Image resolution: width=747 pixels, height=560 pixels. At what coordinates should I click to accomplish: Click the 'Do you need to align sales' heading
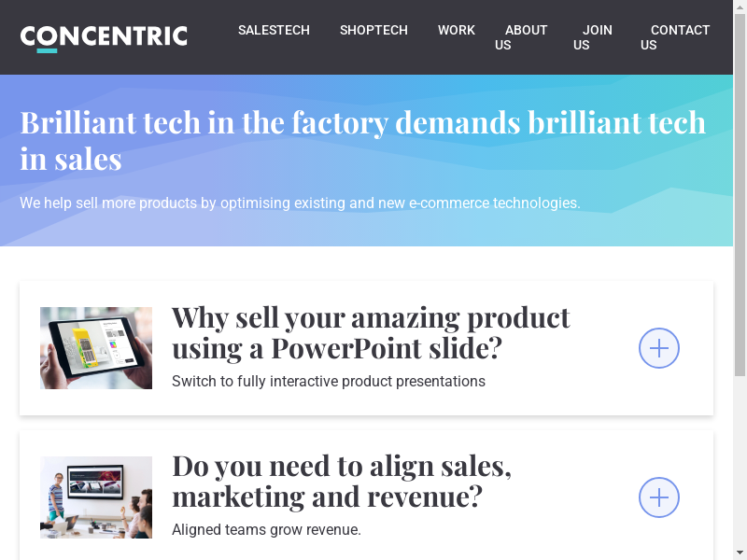click(x=342, y=481)
